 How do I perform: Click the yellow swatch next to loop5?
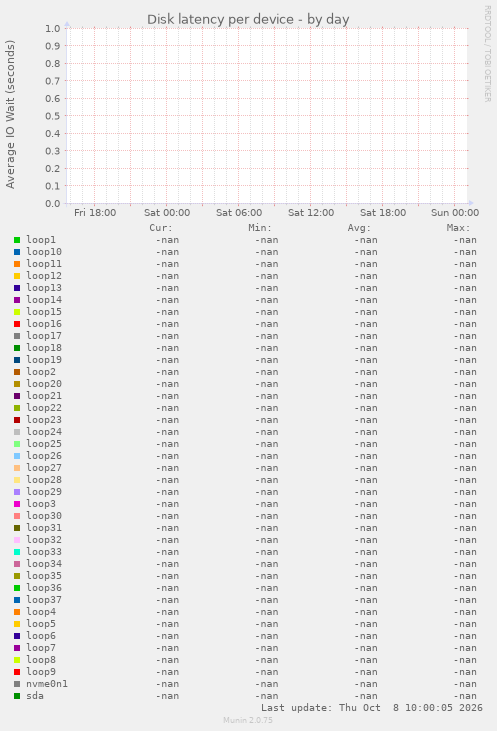click(x=17, y=624)
